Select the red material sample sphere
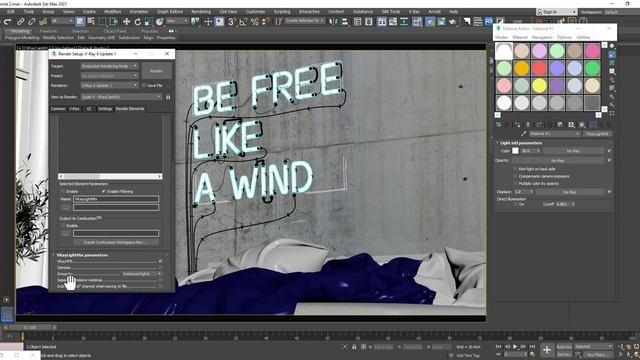 coord(539,68)
